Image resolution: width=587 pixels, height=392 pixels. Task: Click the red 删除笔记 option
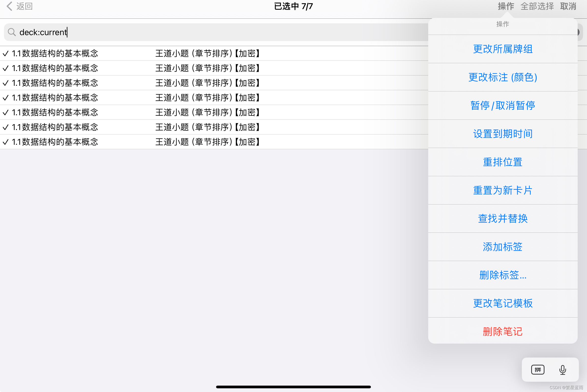pyautogui.click(x=502, y=332)
